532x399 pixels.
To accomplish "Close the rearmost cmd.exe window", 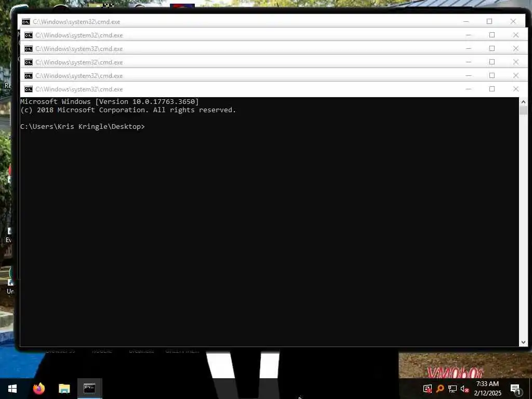I will click(x=513, y=21).
